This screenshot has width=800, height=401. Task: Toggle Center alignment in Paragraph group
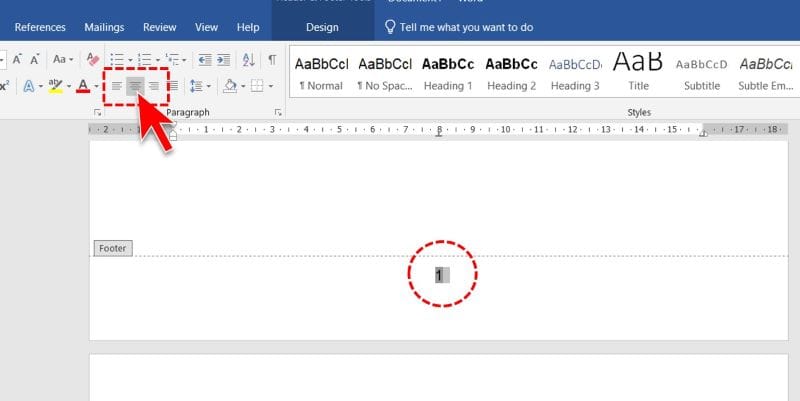[x=134, y=86]
